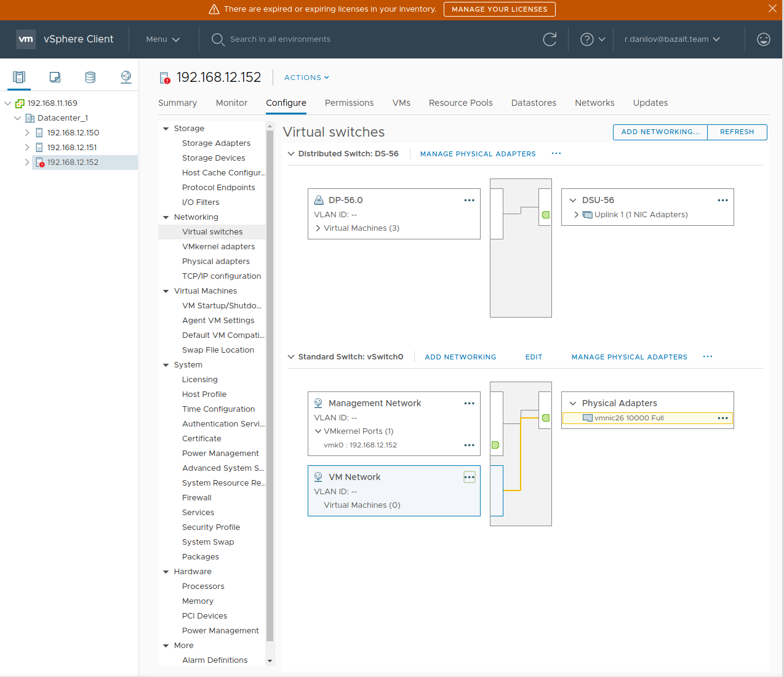Screen dimensions: 784x677
Task: Collapse the Storage settings group
Action: coord(166,129)
